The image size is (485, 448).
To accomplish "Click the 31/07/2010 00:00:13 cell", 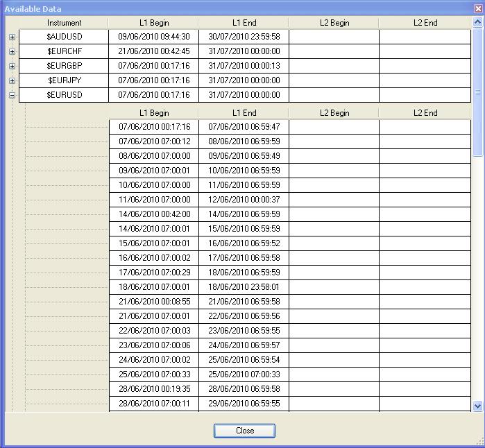I will coord(244,66).
